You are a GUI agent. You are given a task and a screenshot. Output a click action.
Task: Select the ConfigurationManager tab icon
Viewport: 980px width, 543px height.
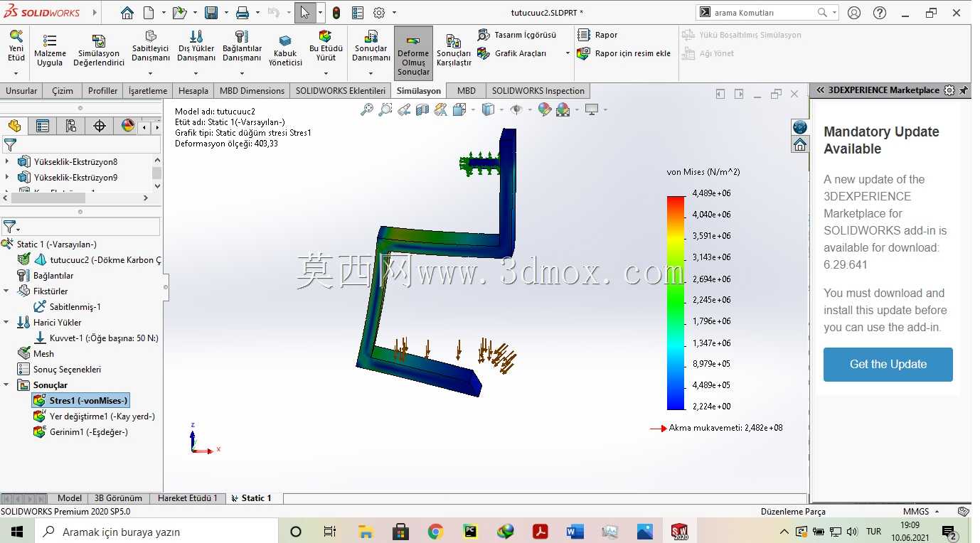coord(71,126)
